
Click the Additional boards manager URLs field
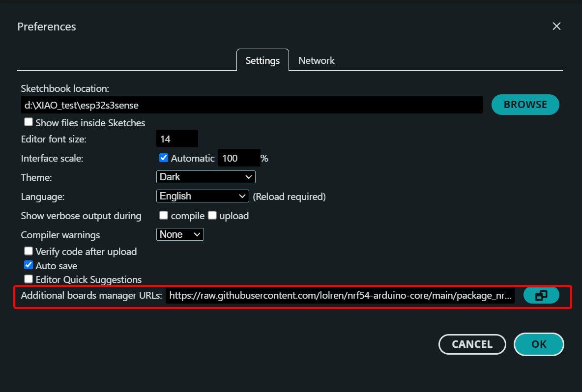(340, 296)
